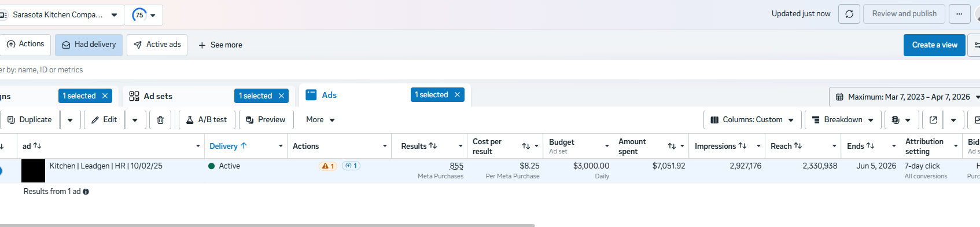Click the info icon beside Results from 1 ad
980x227 pixels.
86,192
